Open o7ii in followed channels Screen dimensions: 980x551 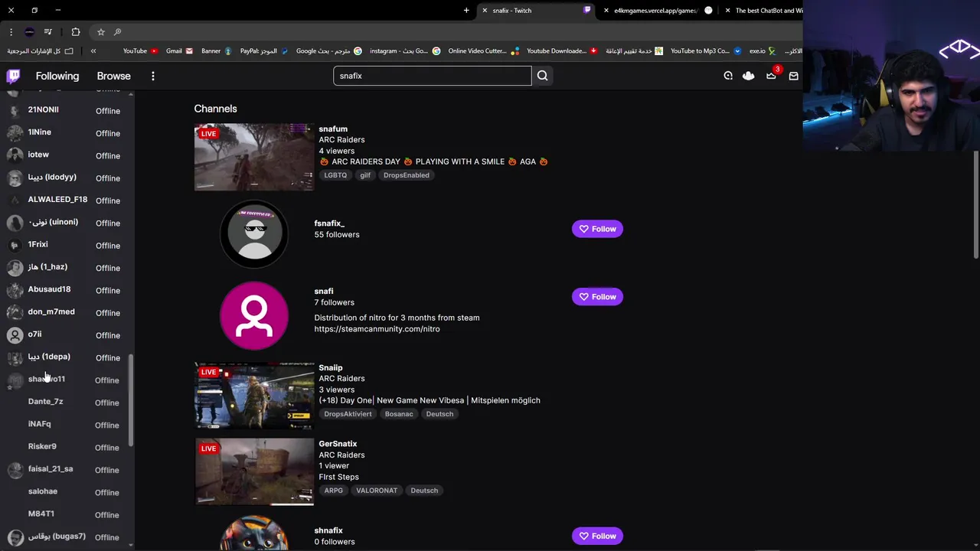click(67, 334)
